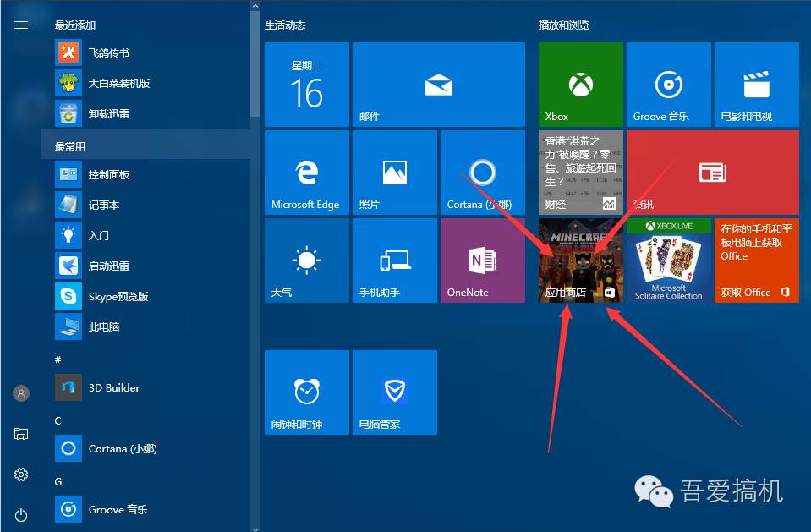Open Settings from the sidebar gear
The height and width of the screenshot is (532, 811).
[21, 474]
